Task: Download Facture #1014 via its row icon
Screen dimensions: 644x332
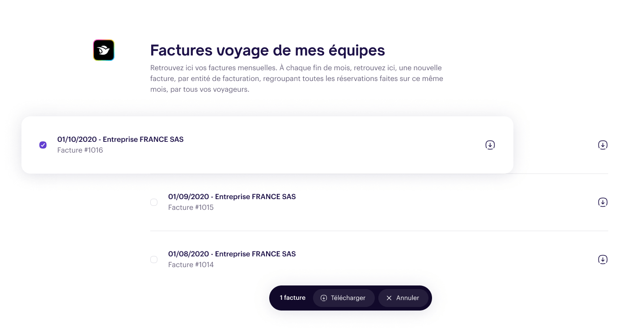Action: [x=603, y=260]
